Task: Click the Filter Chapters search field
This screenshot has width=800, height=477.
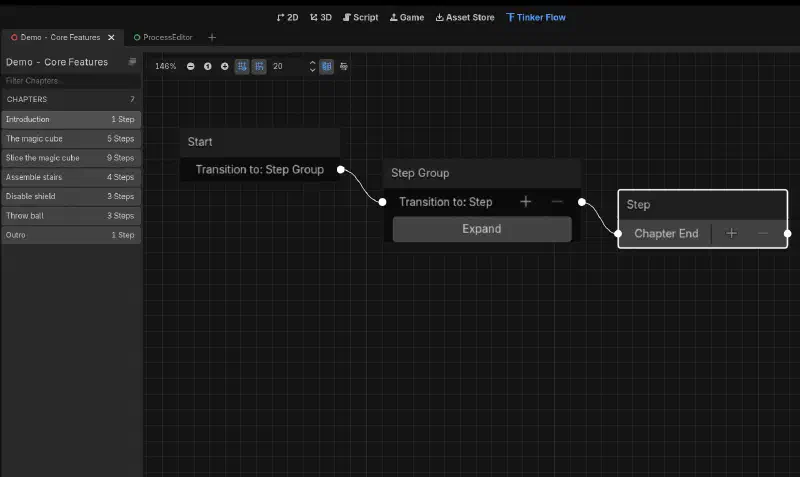Action: [x=71, y=81]
